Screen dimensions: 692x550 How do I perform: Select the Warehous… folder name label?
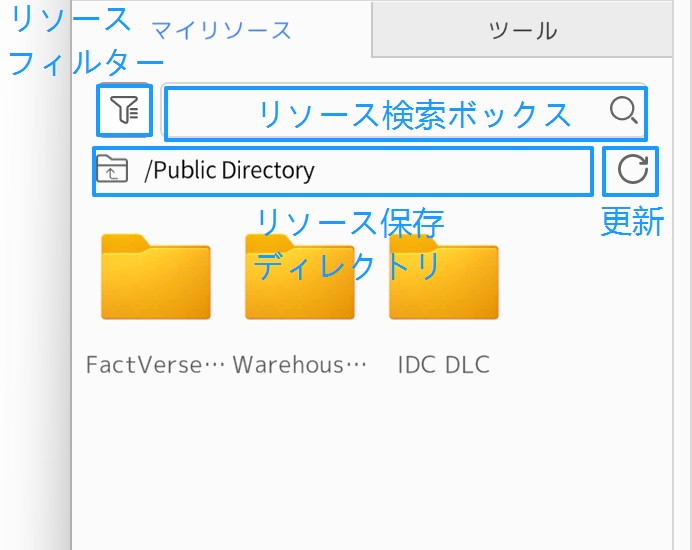300,364
